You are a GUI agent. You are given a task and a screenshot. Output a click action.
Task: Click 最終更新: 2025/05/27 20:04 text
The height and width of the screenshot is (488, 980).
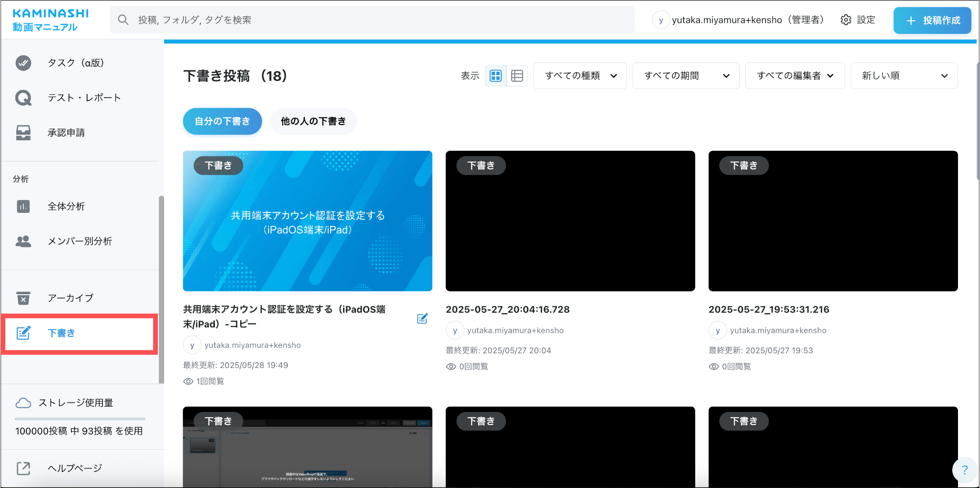click(499, 350)
